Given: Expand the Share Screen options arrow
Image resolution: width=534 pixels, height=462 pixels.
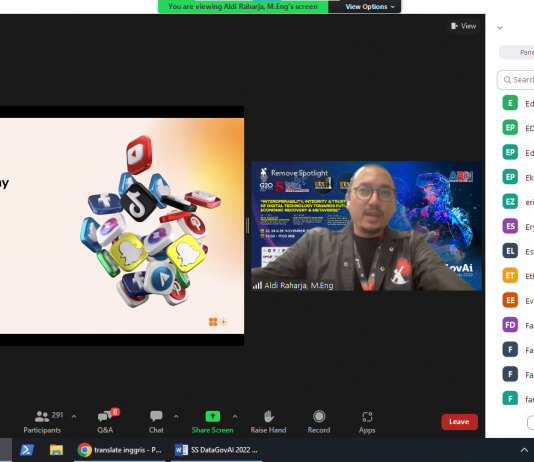Looking at the screenshot, I should click(x=235, y=416).
